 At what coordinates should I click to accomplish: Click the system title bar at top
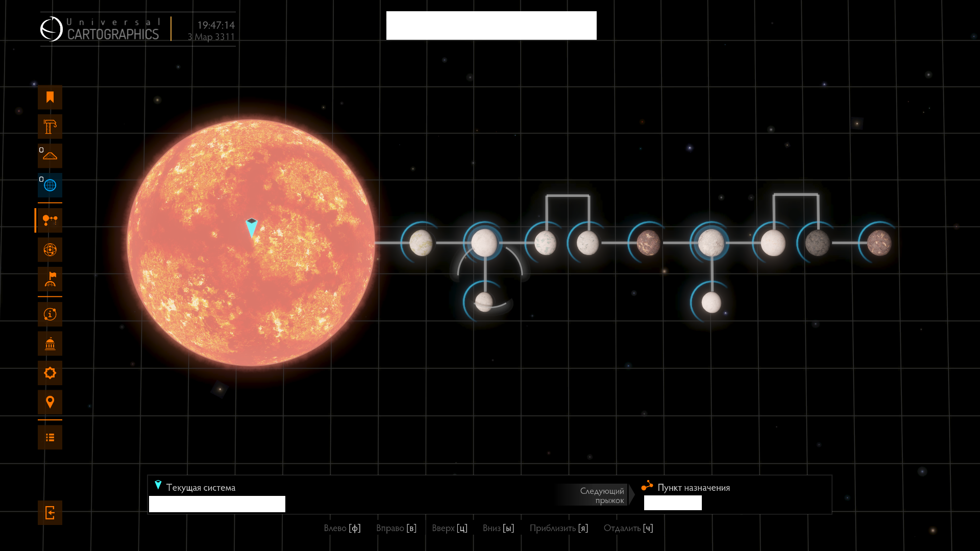pos(492,26)
